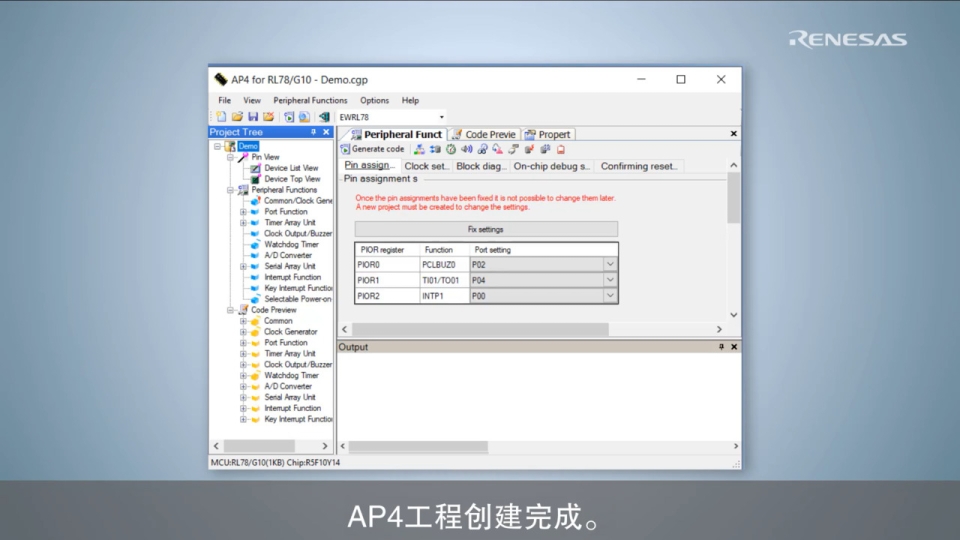The width and height of the screenshot is (960, 540).
Task: Click the close-project folder icon with red X
Action: [268, 117]
